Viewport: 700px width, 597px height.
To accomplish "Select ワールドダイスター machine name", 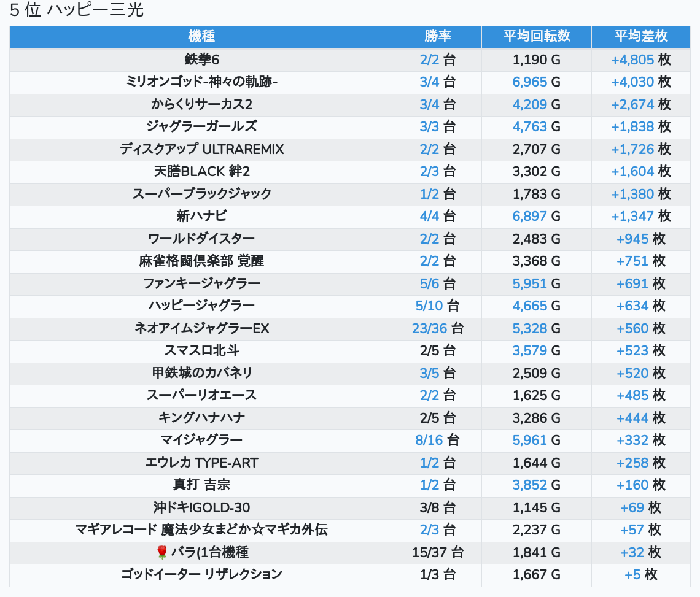I will (201, 239).
